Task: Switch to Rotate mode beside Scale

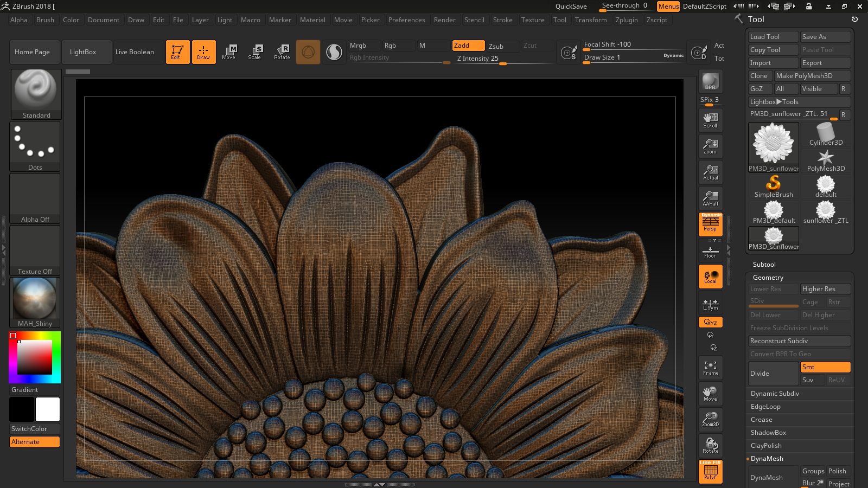Action: point(282,52)
